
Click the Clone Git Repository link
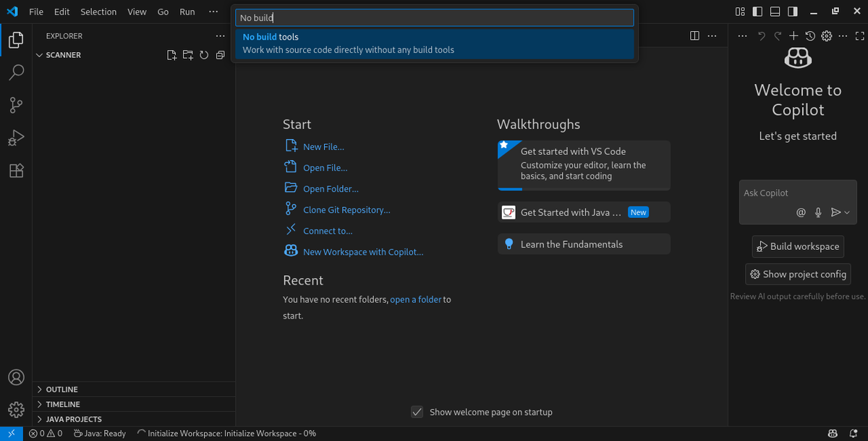click(x=346, y=210)
